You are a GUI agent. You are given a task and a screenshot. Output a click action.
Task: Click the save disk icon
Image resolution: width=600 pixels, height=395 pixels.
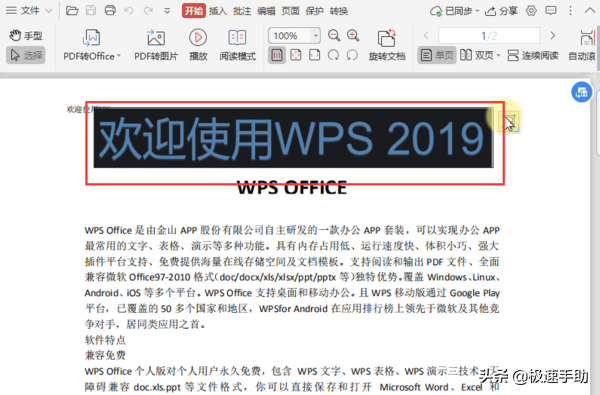pyautogui.click(x=91, y=11)
